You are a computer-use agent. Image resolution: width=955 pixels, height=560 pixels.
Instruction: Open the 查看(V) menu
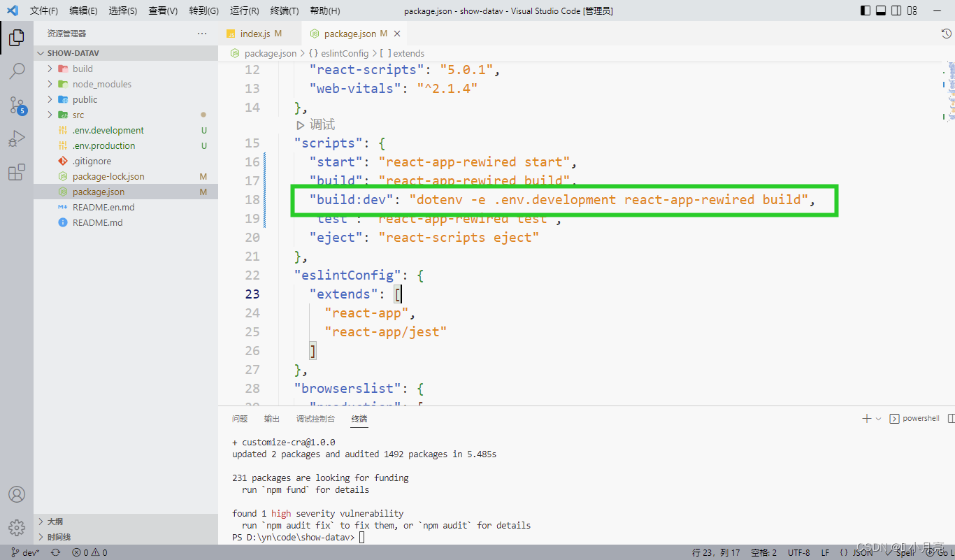coord(163,10)
